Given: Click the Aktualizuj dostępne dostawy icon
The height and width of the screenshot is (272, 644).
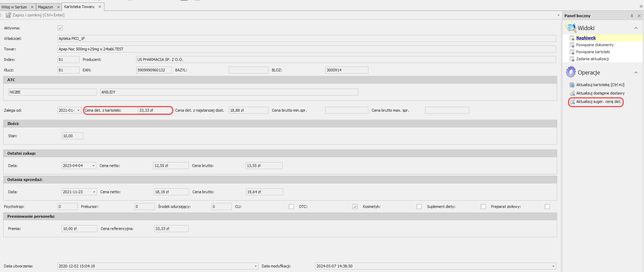Looking at the screenshot, I should pos(572,93).
